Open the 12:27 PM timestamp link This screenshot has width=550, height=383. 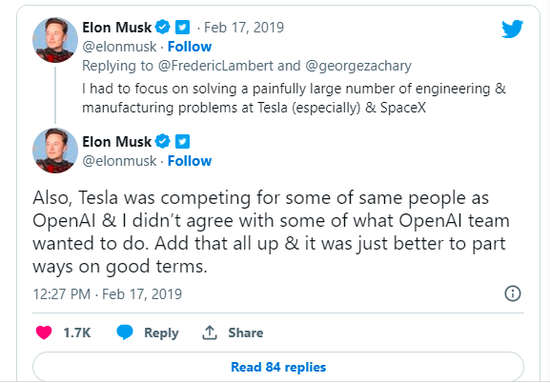(x=107, y=294)
